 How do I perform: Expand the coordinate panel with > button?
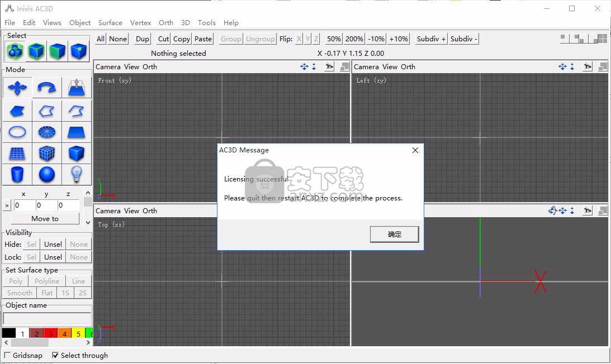pyautogui.click(x=7, y=205)
